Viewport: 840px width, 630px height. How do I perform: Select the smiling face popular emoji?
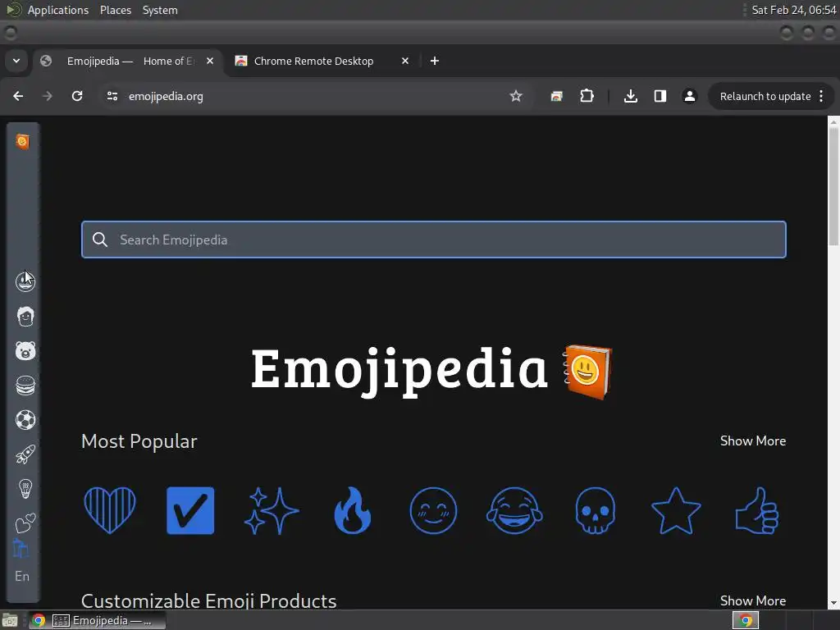click(433, 510)
